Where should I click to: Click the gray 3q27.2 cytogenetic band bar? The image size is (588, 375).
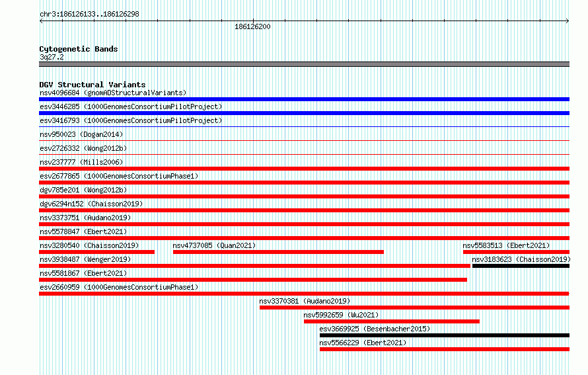[304, 64]
